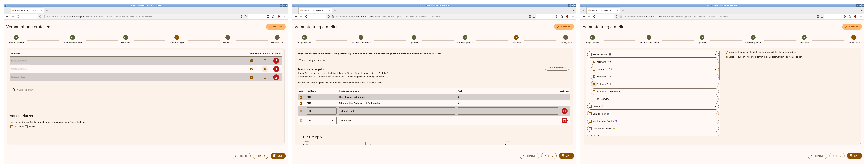
Task: Expand the Fakultät für Umwelt group
Action: tap(715, 129)
